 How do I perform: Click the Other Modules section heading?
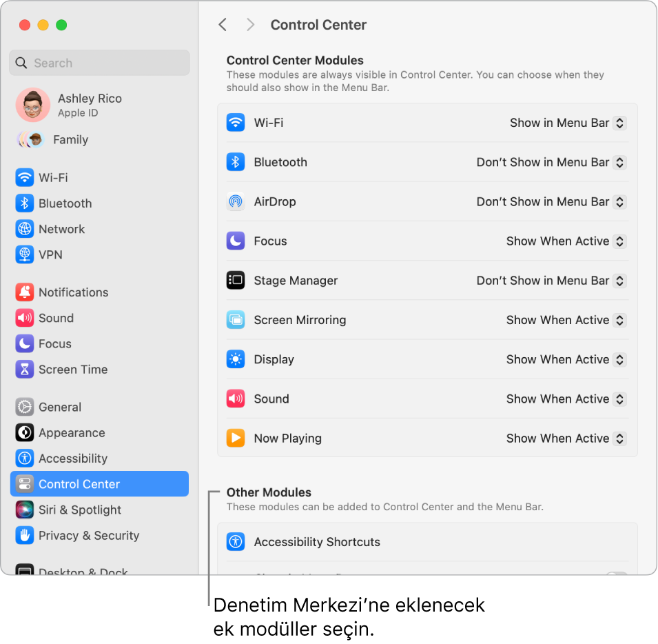[269, 492]
